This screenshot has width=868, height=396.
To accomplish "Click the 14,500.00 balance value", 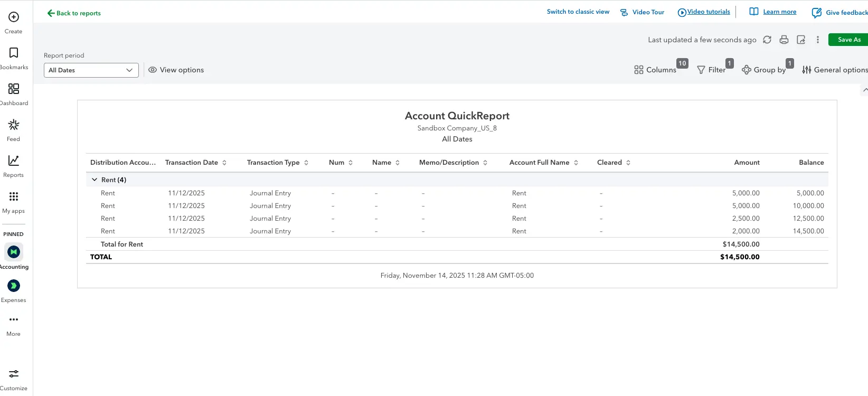I will tap(808, 231).
